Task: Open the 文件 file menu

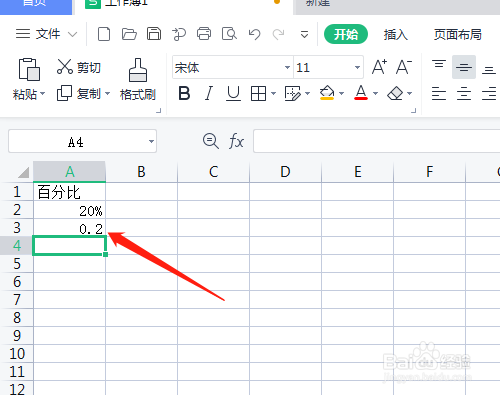Action: [48, 34]
